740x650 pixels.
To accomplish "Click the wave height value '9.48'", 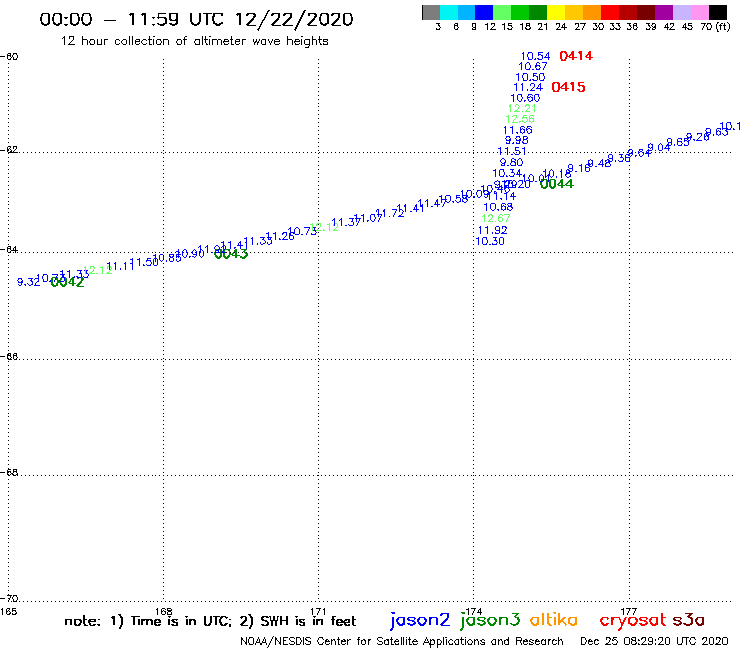I will 599,164.
